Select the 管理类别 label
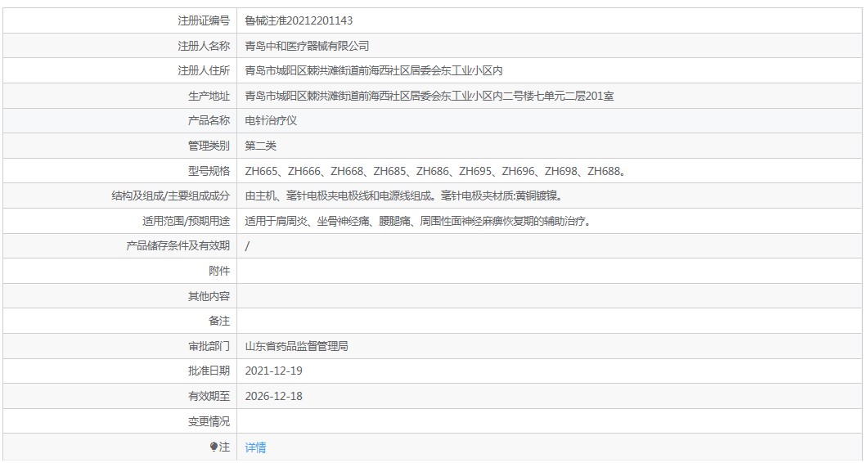Image resolution: width=868 pixels, height=463 pixels. pos(209,146)
